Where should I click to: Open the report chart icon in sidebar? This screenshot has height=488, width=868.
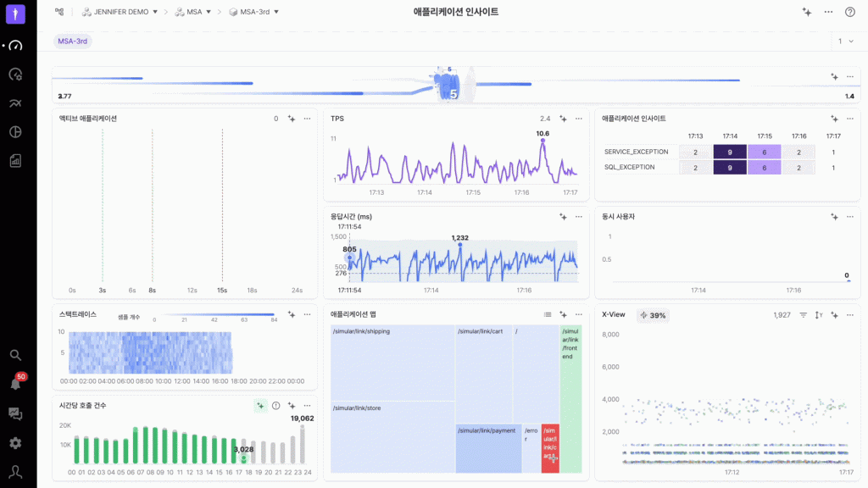(15, 160)
